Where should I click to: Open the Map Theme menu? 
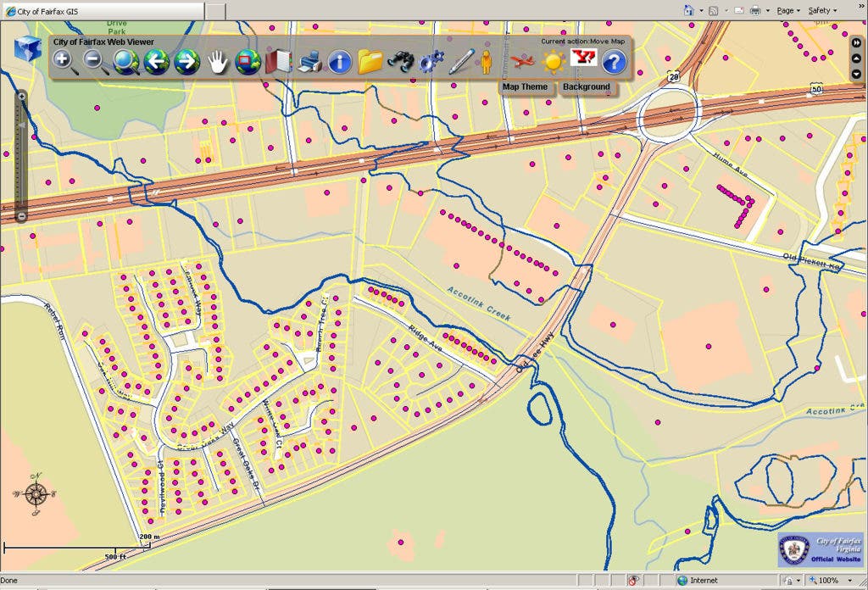coord(525,86)
